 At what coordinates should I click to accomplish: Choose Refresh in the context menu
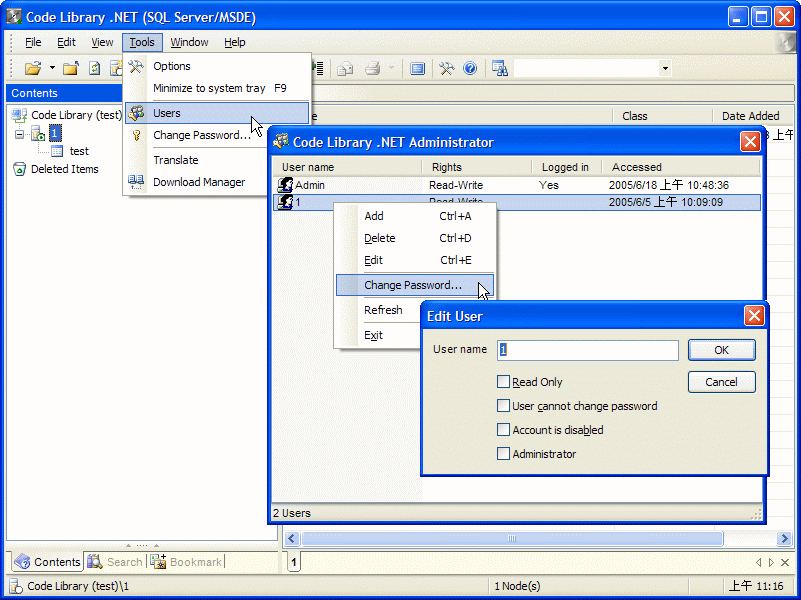(383, 310)
